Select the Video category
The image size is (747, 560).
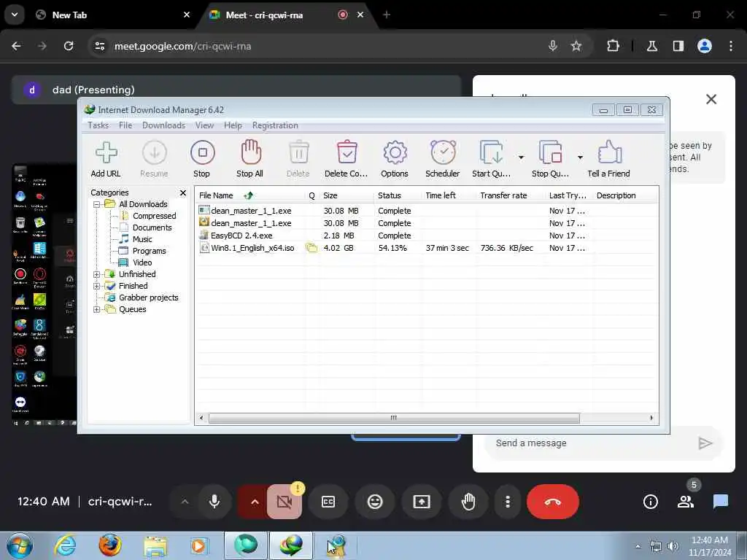142,262
